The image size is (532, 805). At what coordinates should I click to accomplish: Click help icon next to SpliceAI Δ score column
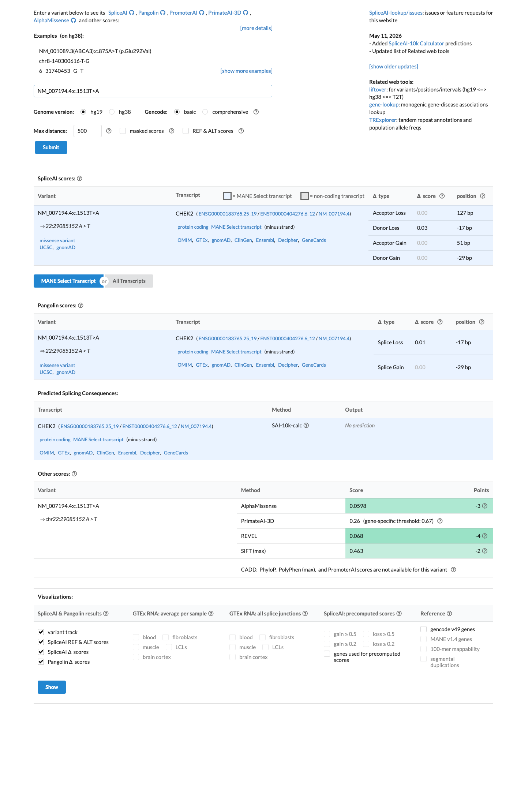[442, 196]
